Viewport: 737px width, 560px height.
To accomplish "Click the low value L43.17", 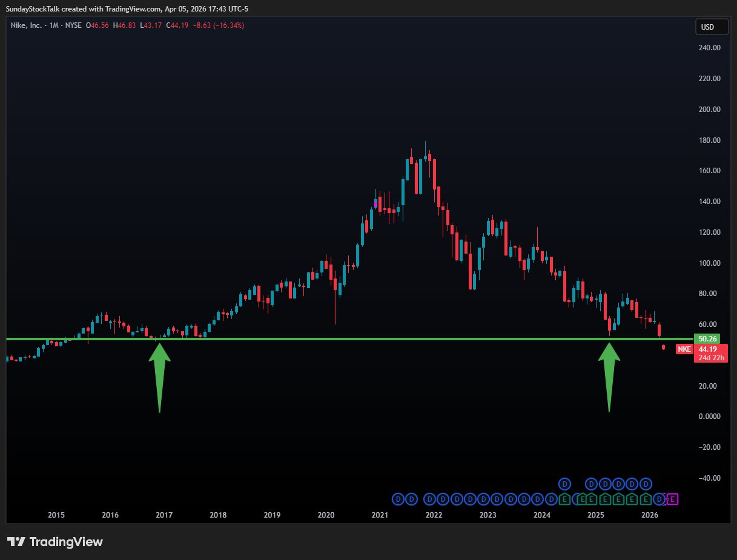I will (150, 25).
